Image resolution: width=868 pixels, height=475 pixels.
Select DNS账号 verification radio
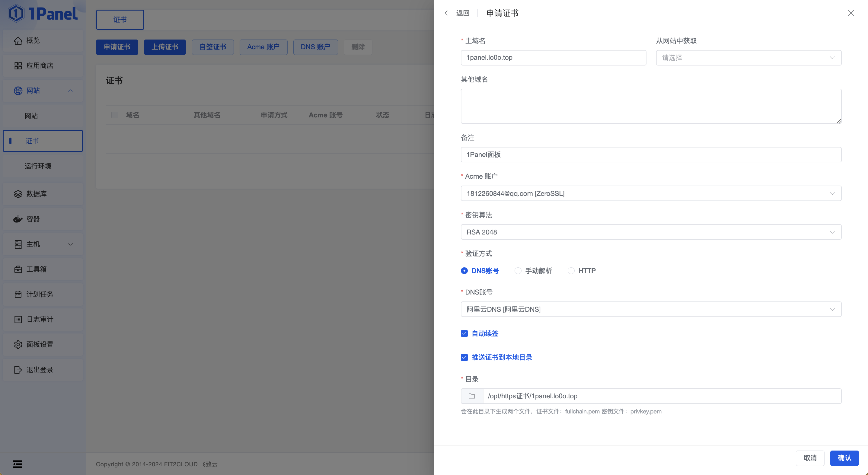(x=464, y=271)
